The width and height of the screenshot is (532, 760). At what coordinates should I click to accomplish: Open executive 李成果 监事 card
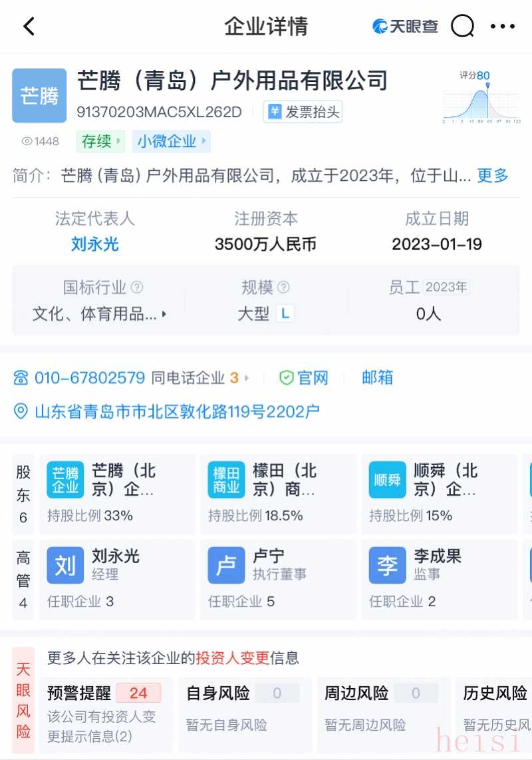440,579
